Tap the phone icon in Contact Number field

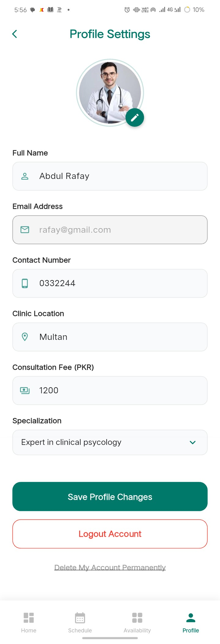tap(25, 283)
